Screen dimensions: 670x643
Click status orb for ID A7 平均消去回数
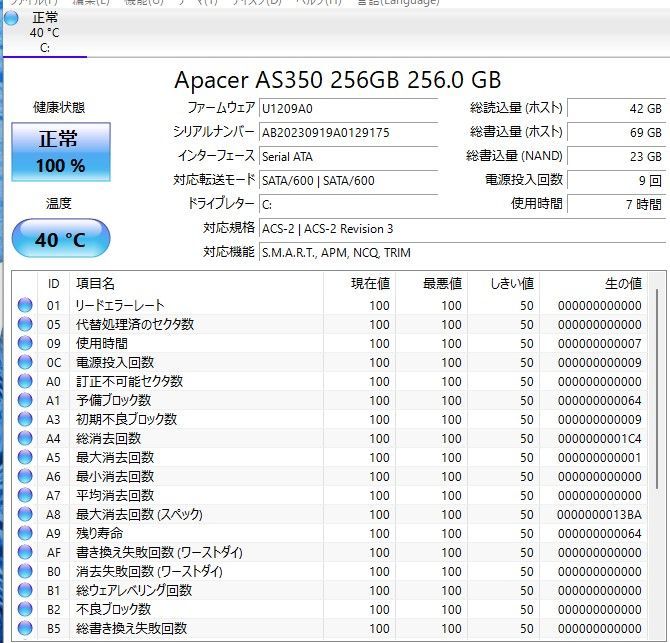25,495
